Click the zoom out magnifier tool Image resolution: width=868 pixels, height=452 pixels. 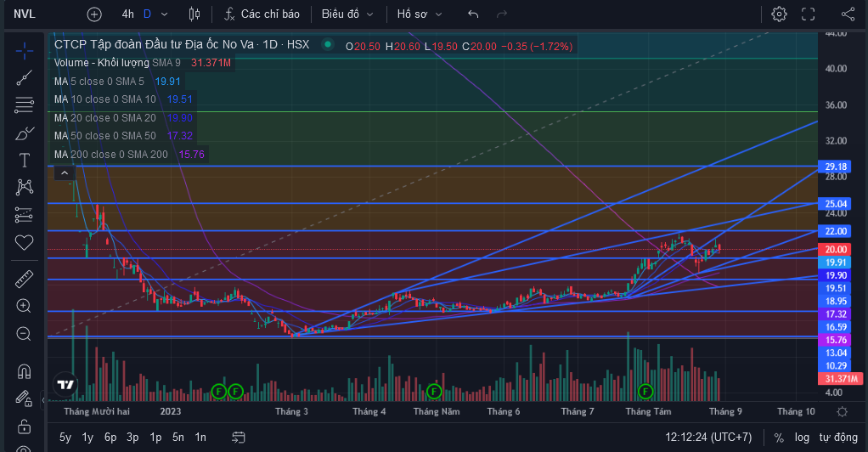coord(24,333)
